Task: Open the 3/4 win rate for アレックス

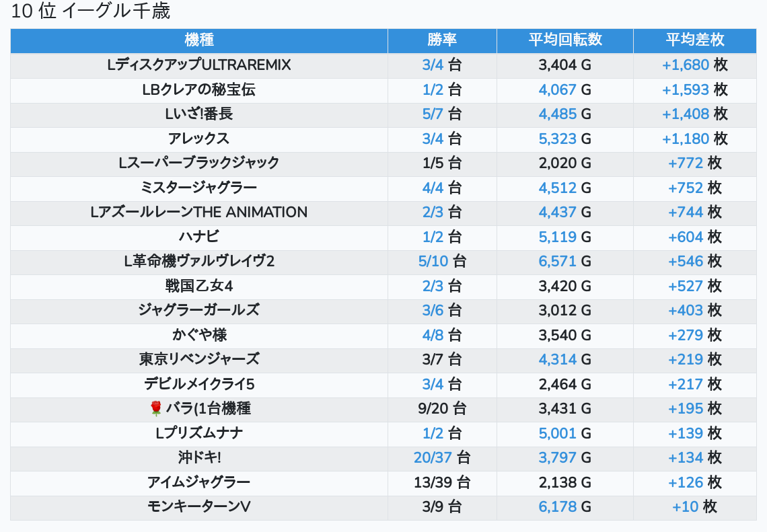Action: [x=433, y=139]
